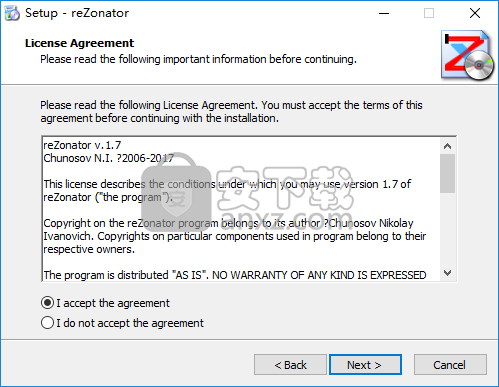499x387 pixels.
Task: Click the AS IS warranty line in license
Action: (235, 275)
